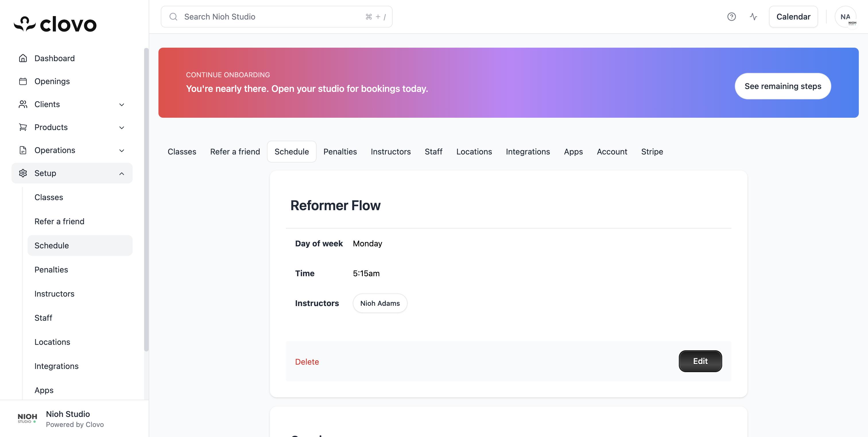Image resolution: width=868 pixels, height=437 pixels.
Task: Open Penalties in the sidebar submenu
Action: click(x=80, y=270)
